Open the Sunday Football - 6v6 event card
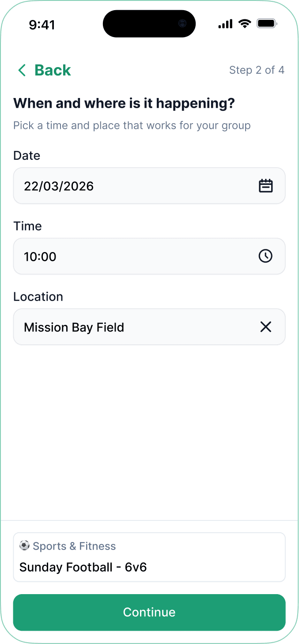The width and height of the screenshot is (299, 644). 149,557
